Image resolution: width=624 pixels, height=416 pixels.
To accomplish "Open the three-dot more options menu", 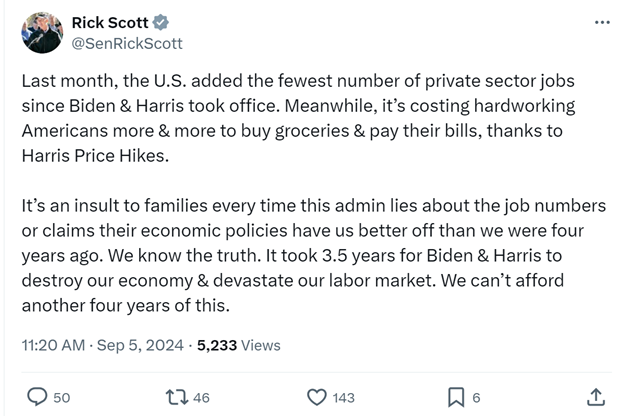I will 602,22.
